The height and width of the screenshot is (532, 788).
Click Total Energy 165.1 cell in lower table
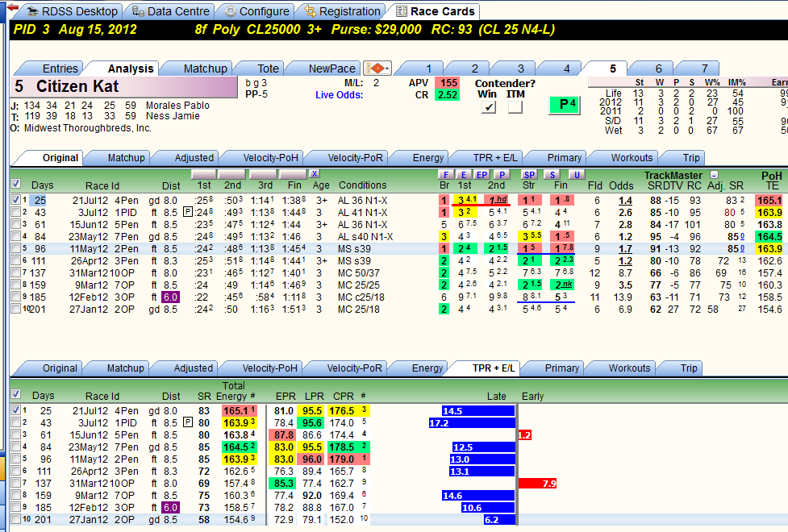(x=240, y=411)
